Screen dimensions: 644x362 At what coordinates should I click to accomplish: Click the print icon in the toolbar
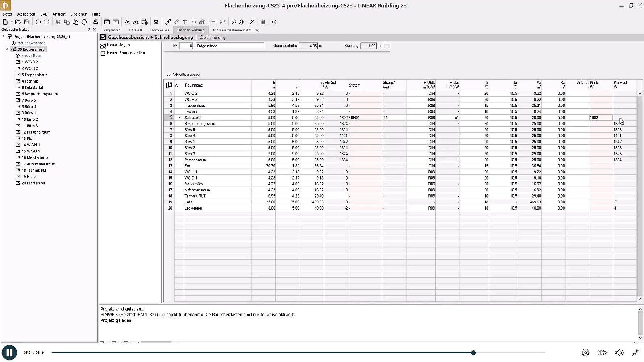[x=96, y=22]
